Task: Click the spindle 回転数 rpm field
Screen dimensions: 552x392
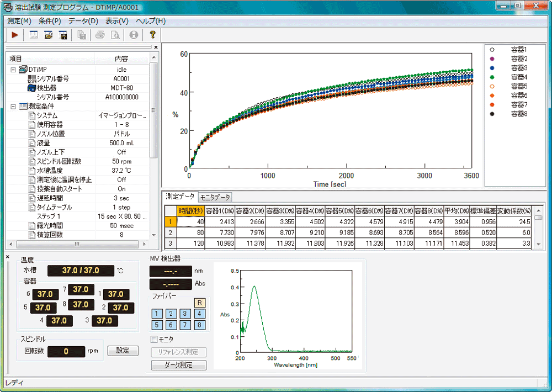Action: 66,351
